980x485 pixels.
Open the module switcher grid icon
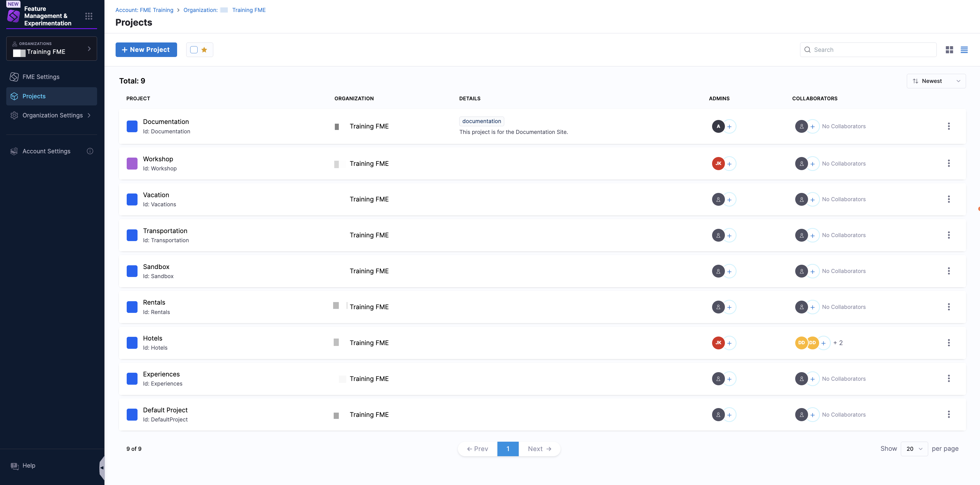(89, 16)
